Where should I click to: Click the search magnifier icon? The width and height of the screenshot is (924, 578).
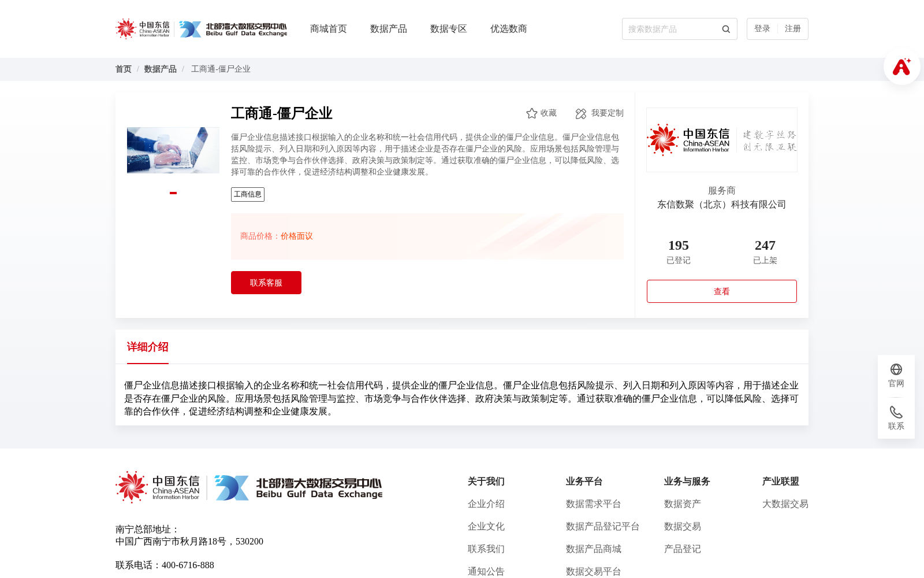[x=726, y=29]
